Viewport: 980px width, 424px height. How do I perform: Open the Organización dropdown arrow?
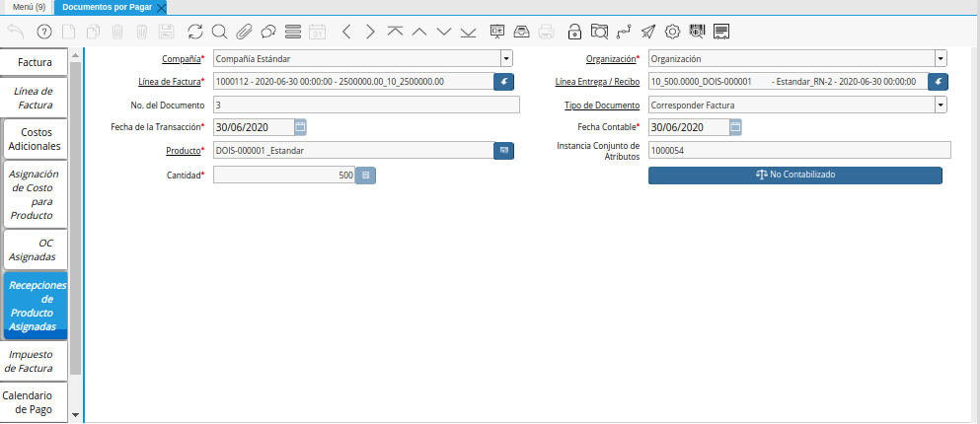[x=941, y=59]
